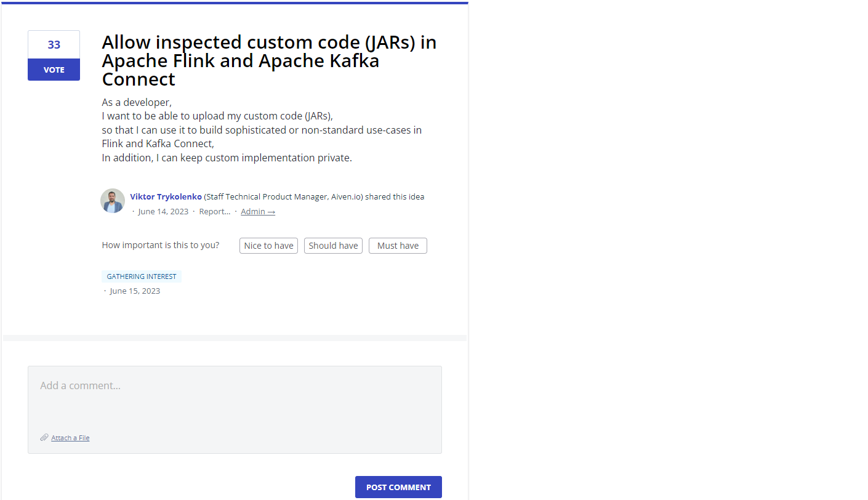Open the Report... link
This screenshot has width=868, height=500.
215,212
